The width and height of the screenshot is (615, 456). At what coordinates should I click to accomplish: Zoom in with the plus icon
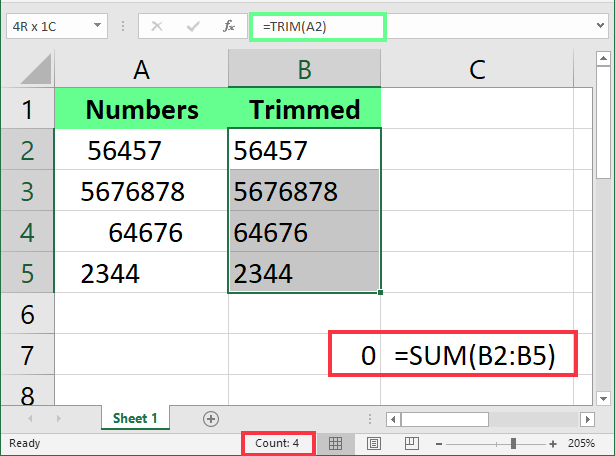tap(553, 444)
